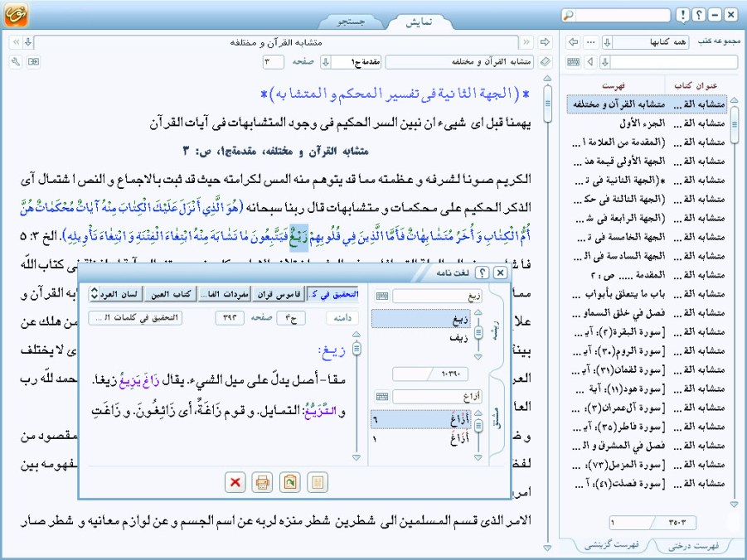
Task: Open the فهرست گزینشی tab at the bottom
Action: click(611, 545)
